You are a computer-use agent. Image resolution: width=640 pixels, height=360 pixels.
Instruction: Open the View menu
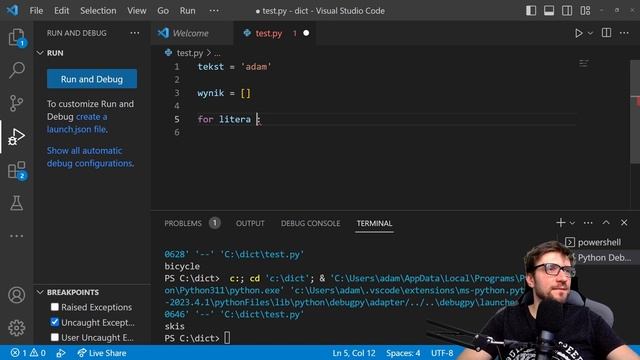tap(136, 11)
